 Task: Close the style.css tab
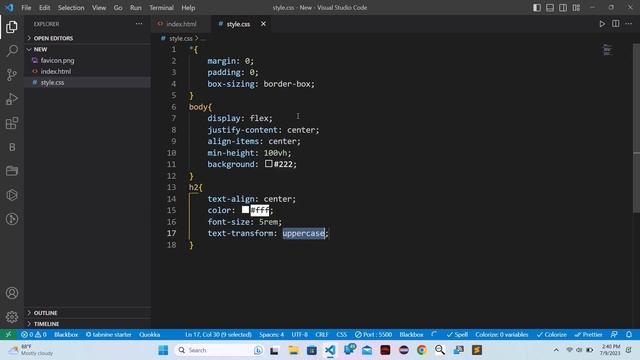263,24
